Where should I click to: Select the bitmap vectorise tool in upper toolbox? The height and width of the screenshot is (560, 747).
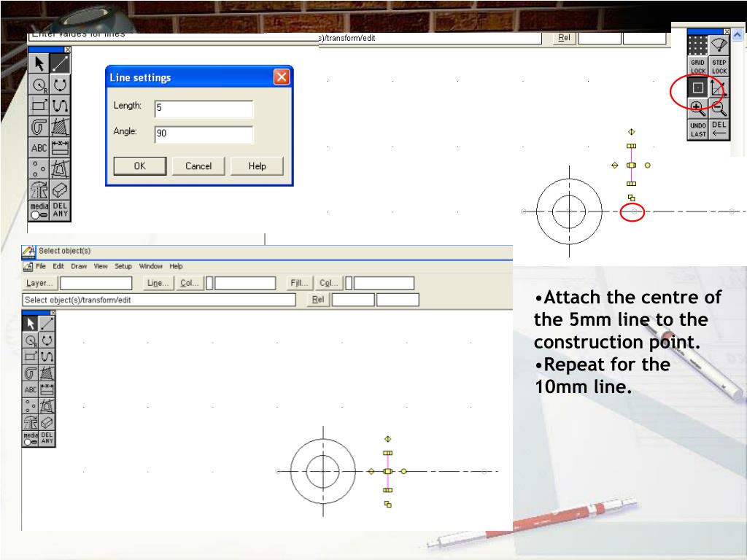click(60, 168)
